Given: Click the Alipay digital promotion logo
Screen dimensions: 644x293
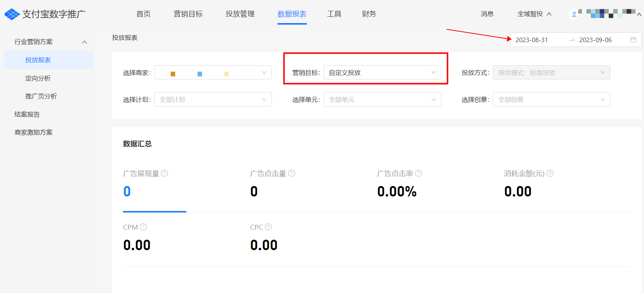Looking at the screenshot, I should 45,14.
